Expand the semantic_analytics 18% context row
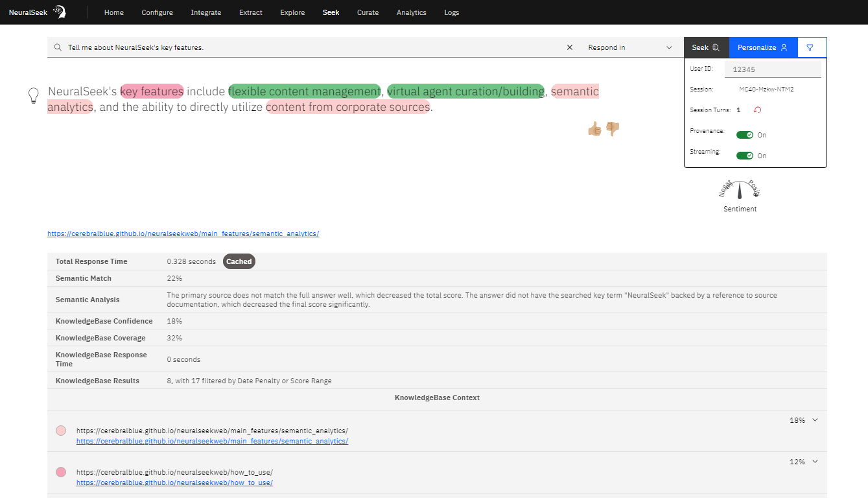Viewport: 868px width, 498px height. pyautogui.click(x=815, y=420)
